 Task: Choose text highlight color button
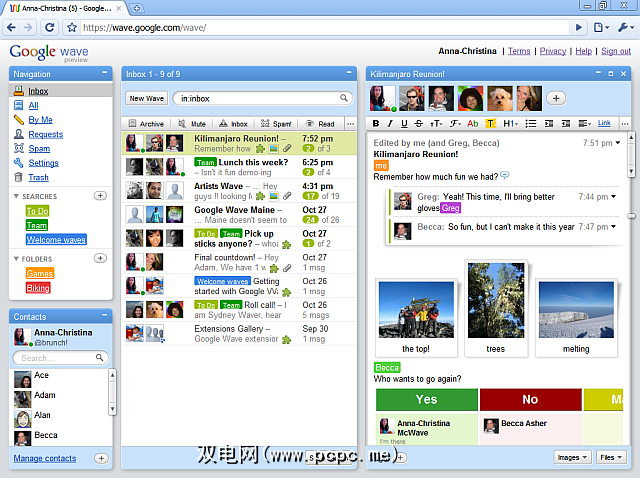490,123
